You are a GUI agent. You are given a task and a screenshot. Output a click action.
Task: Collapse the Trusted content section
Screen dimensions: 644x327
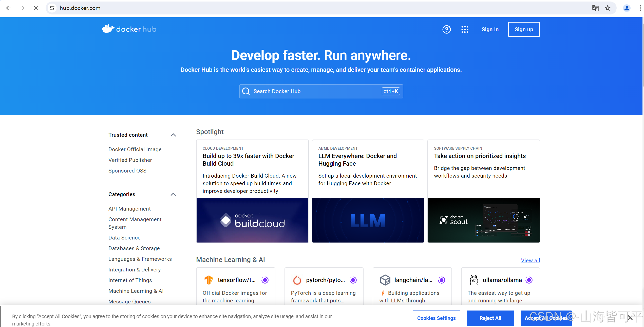[x=173, y=135]
